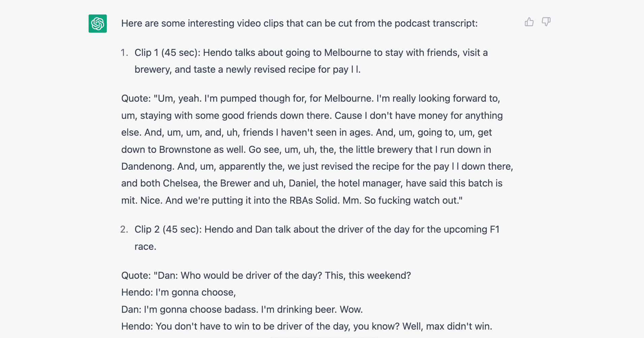This screenshot has width=644, height=338.
Task: Click the list number 2 marker
Action: coord(124,229)
